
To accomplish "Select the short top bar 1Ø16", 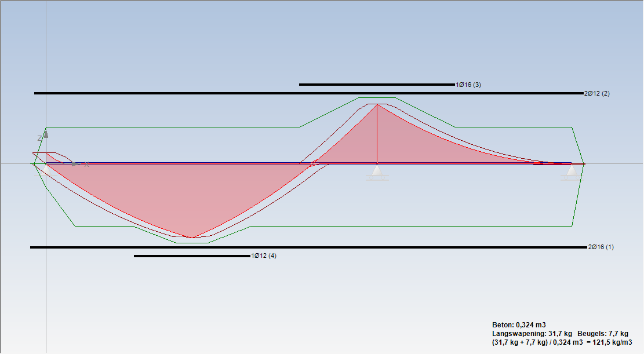I will (x=377, y=85).
